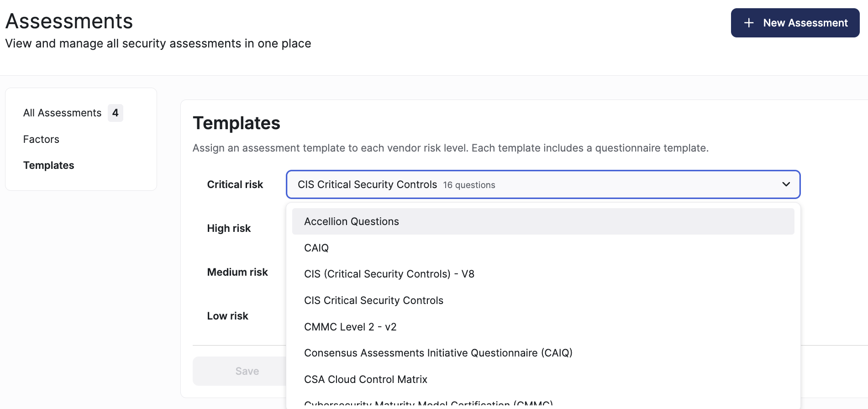
Task: Click the plus icon in New Assessment
Action: [749, 23]
